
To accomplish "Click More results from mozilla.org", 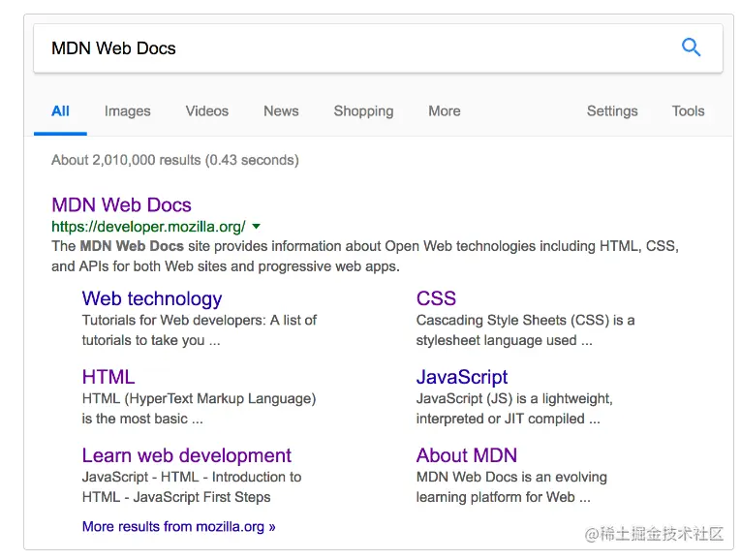I will (179, 527).
